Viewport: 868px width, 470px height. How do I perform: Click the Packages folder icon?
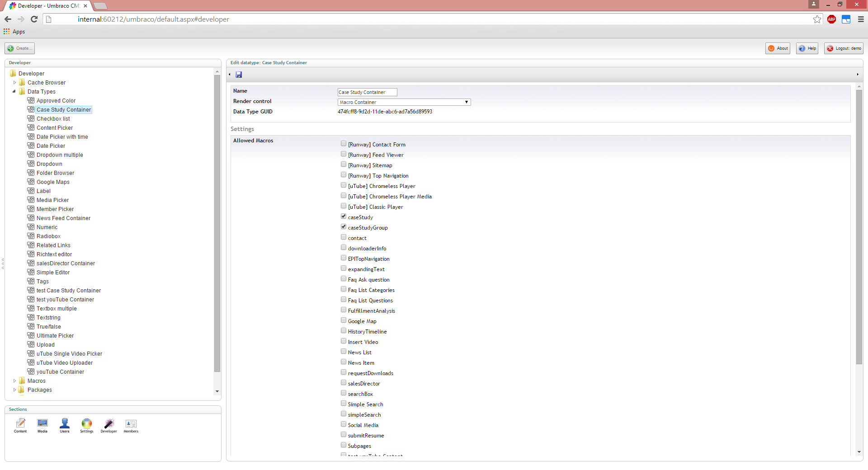[x=22, y=390]
